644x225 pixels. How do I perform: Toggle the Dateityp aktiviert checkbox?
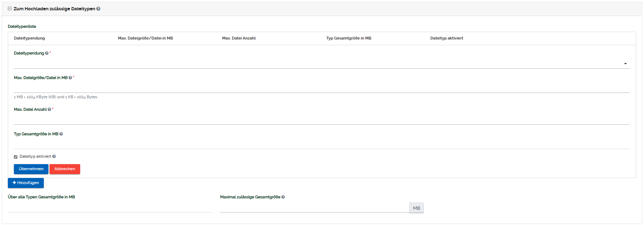(x=16, y=157)
